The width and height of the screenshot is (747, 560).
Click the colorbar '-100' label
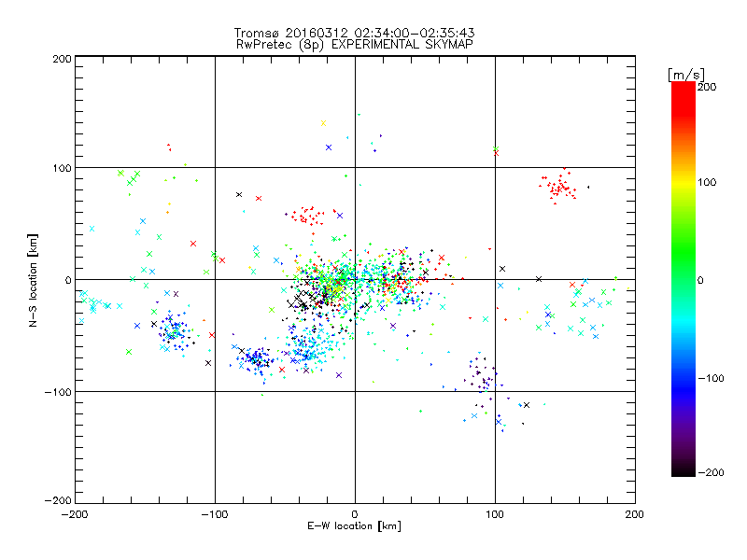(x=711, y=378)
